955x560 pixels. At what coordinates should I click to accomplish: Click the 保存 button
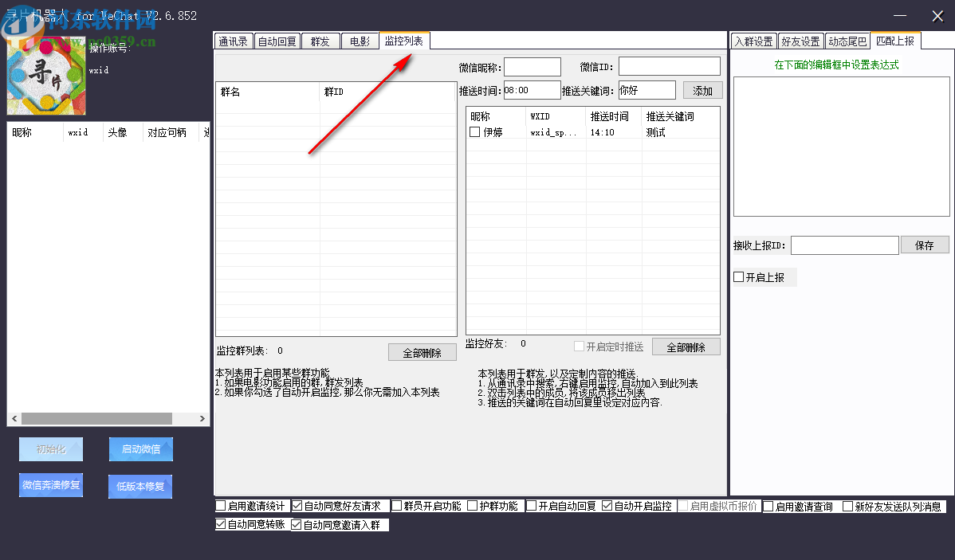click(925, 245)
